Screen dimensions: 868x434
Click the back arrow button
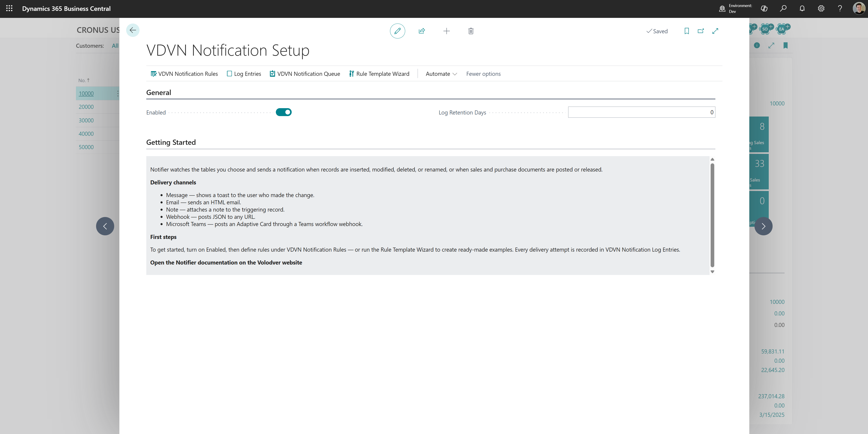(133, 30)
